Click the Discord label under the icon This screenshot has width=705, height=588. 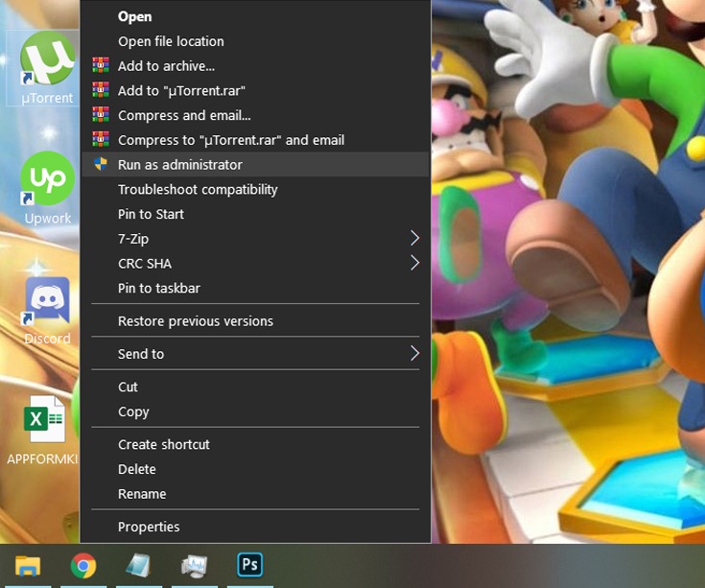pos(47,338)
